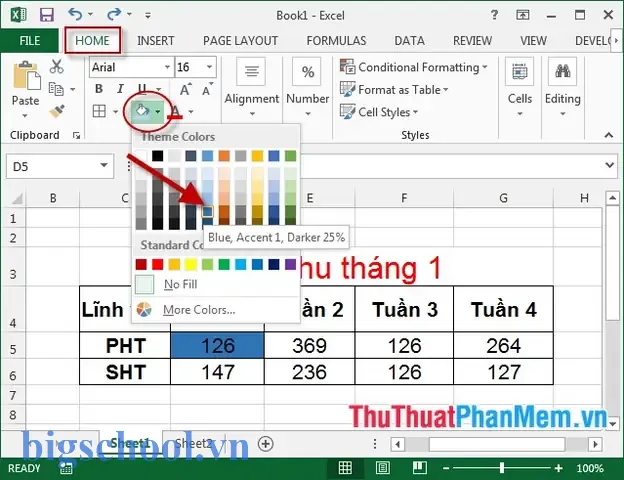Viewport: 624px width, 480px height.
Task: Click the macro recording icon beside READY
Action: point(66,469)
